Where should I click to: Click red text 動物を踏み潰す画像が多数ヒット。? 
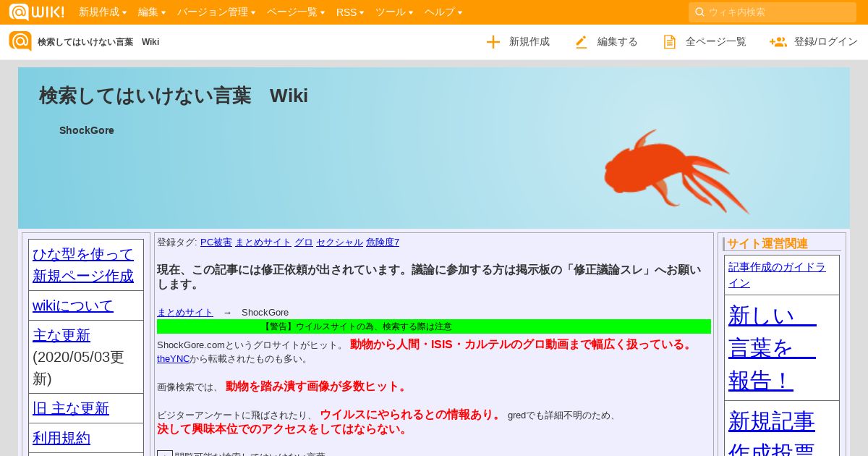(x=317, y=387)
